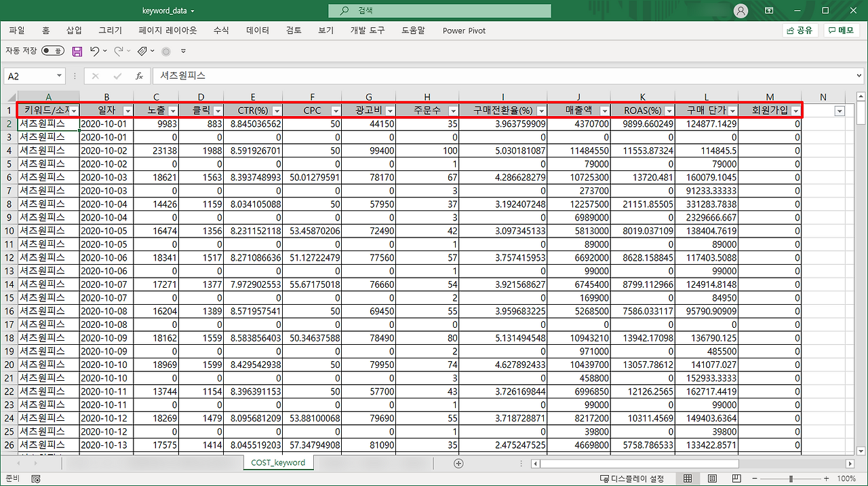Image resolution: width=868 pixels, height=486 pixels.
Task: Expand the formula bar with the chevron
Action: click(x=860, y=76)
